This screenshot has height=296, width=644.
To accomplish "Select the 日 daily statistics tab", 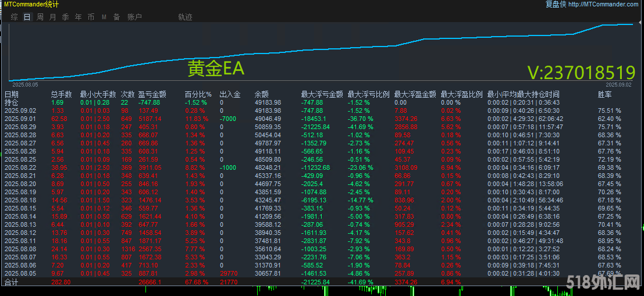I will click(27, 17).
